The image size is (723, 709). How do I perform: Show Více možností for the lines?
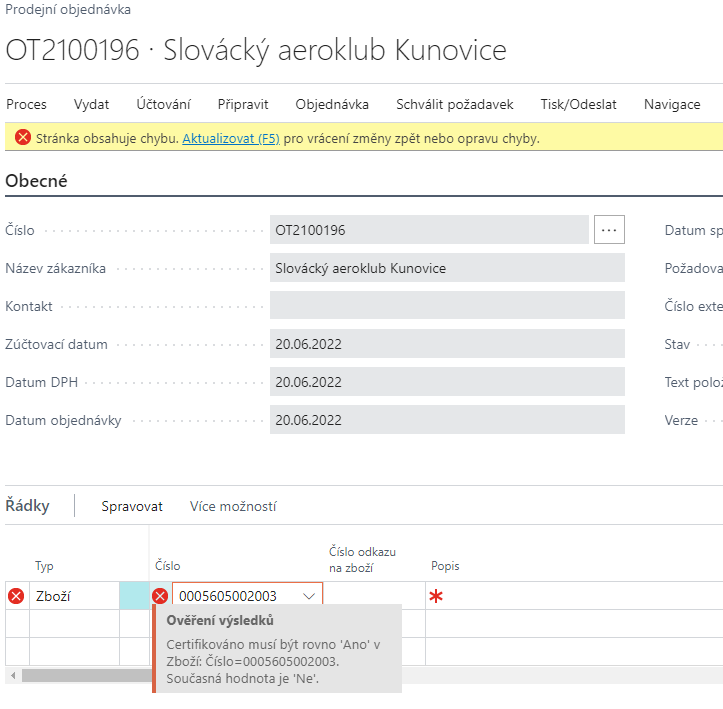pyautogui.click(x=233, y=506)
